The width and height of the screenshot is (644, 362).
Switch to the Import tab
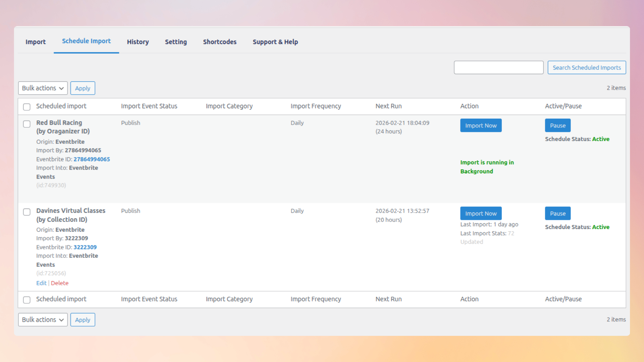click(x=36, y=42)
